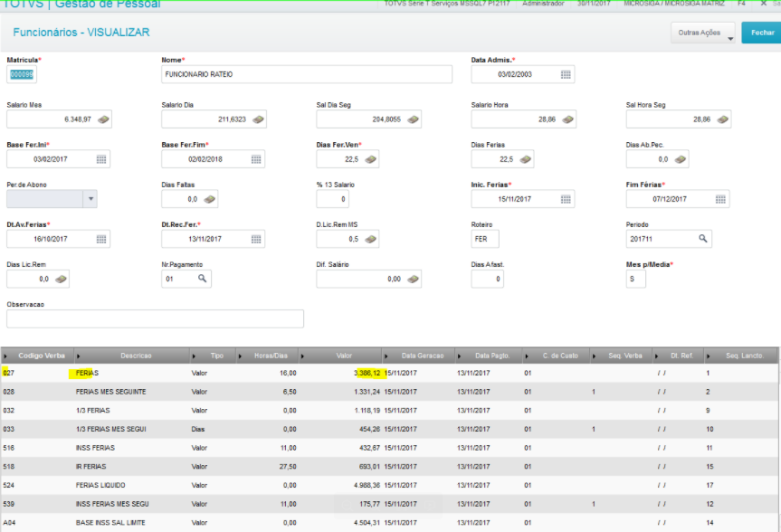Click the Data Geracao column header

pos(423,356)
